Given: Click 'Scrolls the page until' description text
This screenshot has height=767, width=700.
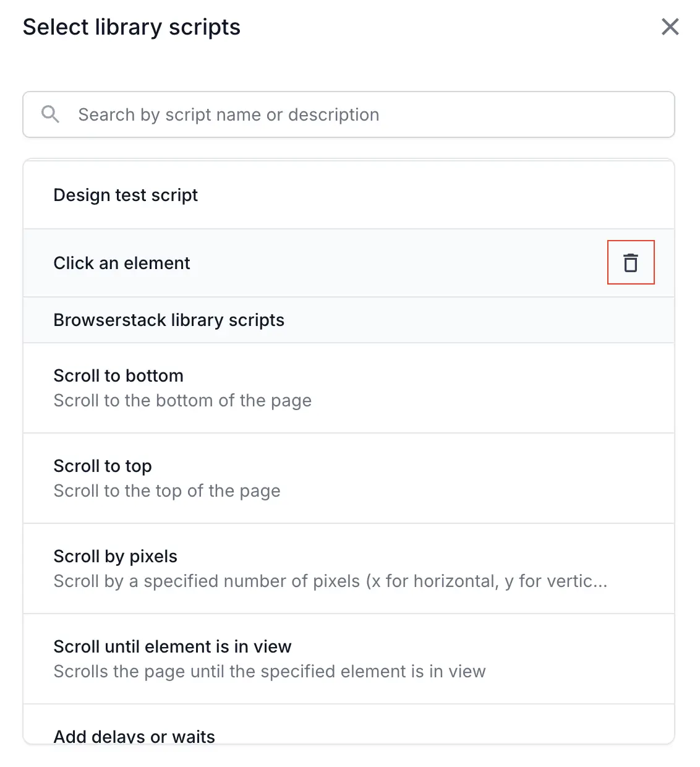Looking at the screenshot, I should (x=270, y=672).
